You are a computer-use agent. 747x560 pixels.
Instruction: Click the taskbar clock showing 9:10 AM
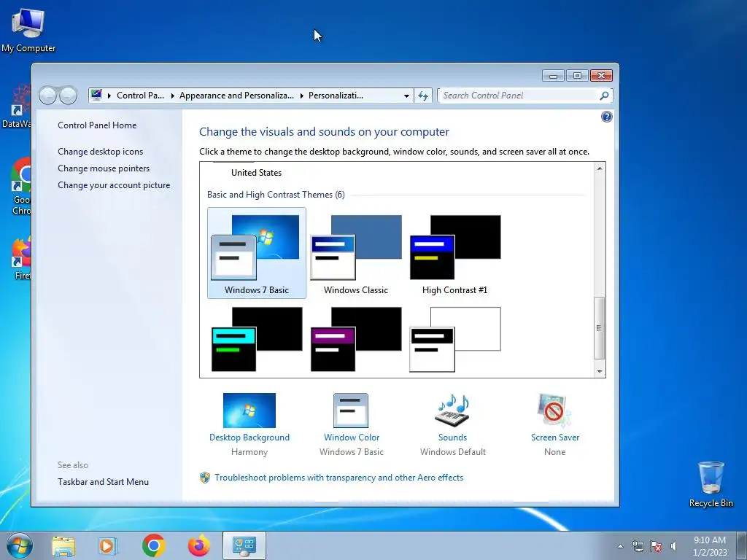point(709,546)
